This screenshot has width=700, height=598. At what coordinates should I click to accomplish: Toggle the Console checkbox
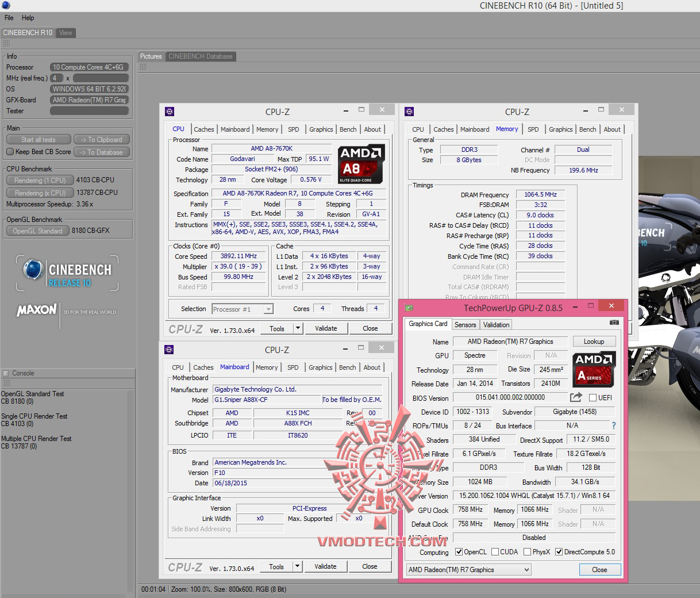[x=6, y=373]
